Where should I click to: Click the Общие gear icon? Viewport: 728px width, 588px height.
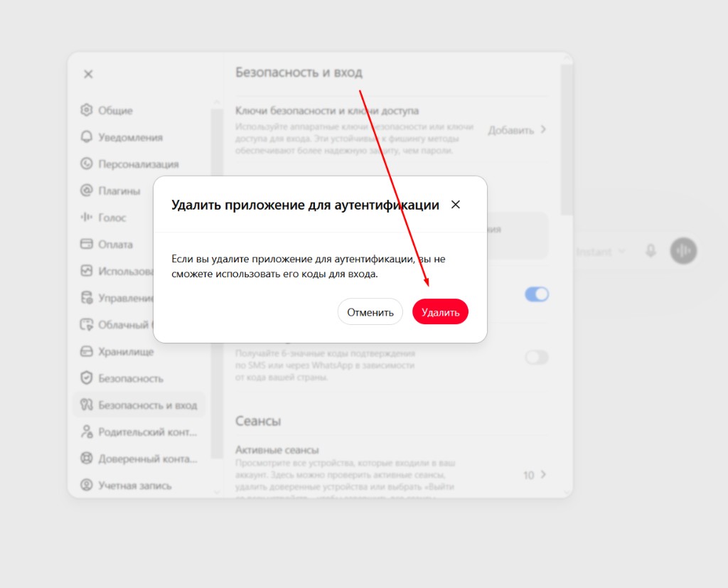tap(86, 110)
